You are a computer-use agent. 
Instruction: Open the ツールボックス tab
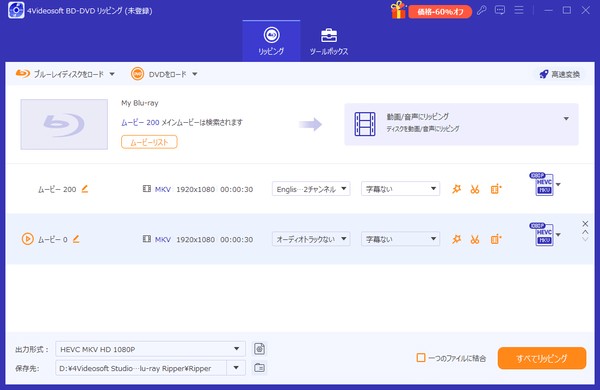[x=329, y=41]
